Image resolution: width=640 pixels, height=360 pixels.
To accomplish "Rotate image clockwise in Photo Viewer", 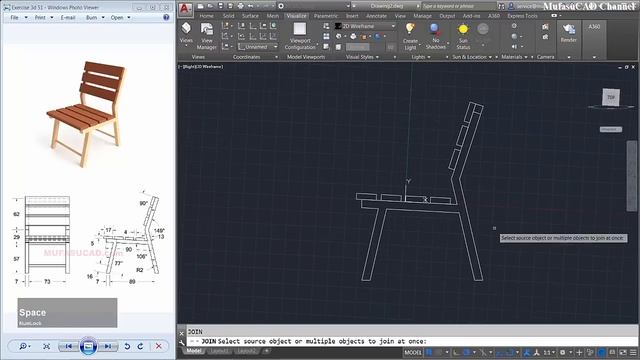I will 140,346.
